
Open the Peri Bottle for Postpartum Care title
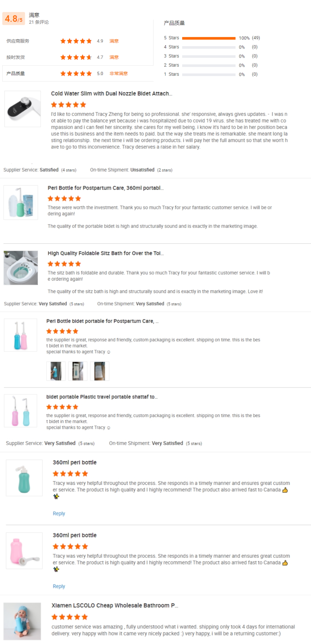pyautogui.click(x=105, y=188)
